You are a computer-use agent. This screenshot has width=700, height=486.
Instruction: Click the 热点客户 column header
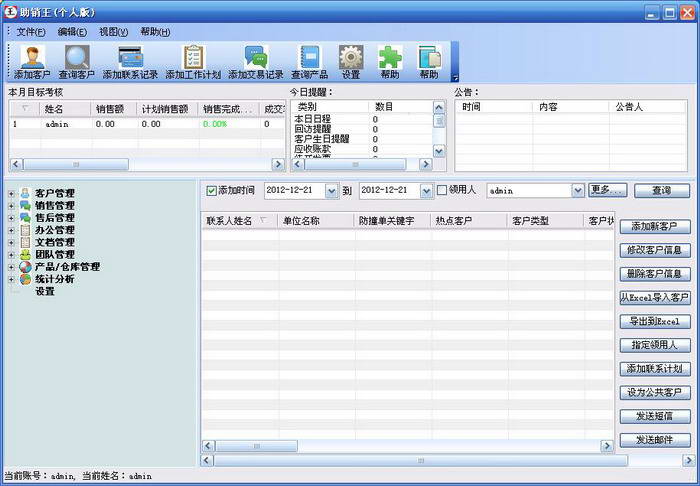click(x=469, y=221)
